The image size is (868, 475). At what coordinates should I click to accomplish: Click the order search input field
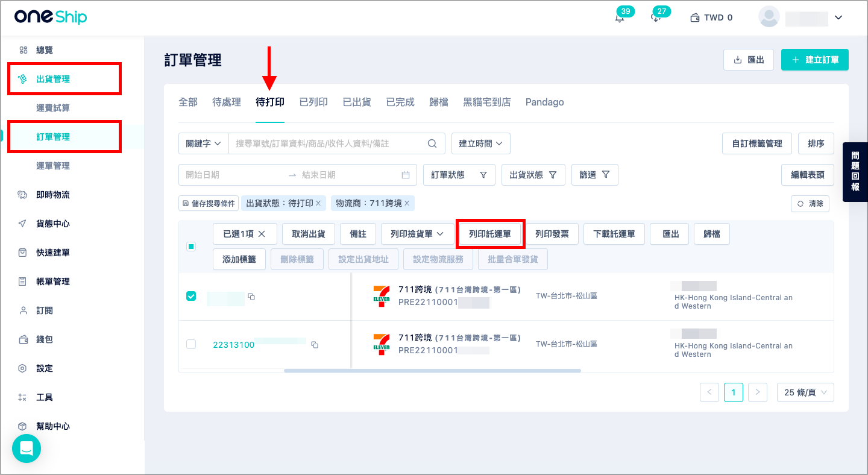(329, 143)
